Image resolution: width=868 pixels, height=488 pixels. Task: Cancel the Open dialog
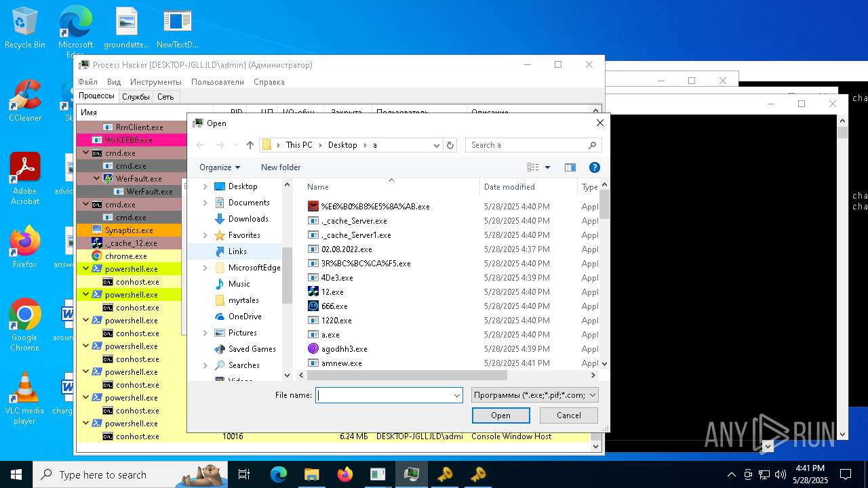pyautogui.click(x=569, y=415)
